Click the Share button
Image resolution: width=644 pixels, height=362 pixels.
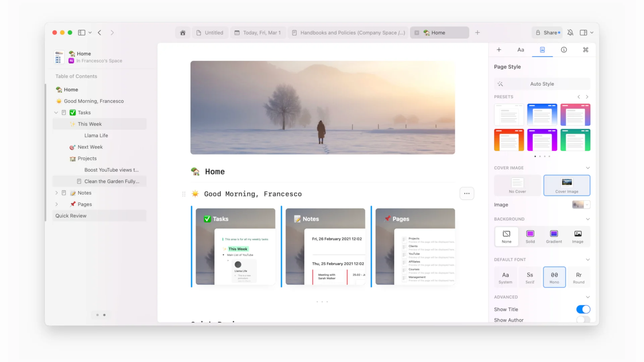547,32
